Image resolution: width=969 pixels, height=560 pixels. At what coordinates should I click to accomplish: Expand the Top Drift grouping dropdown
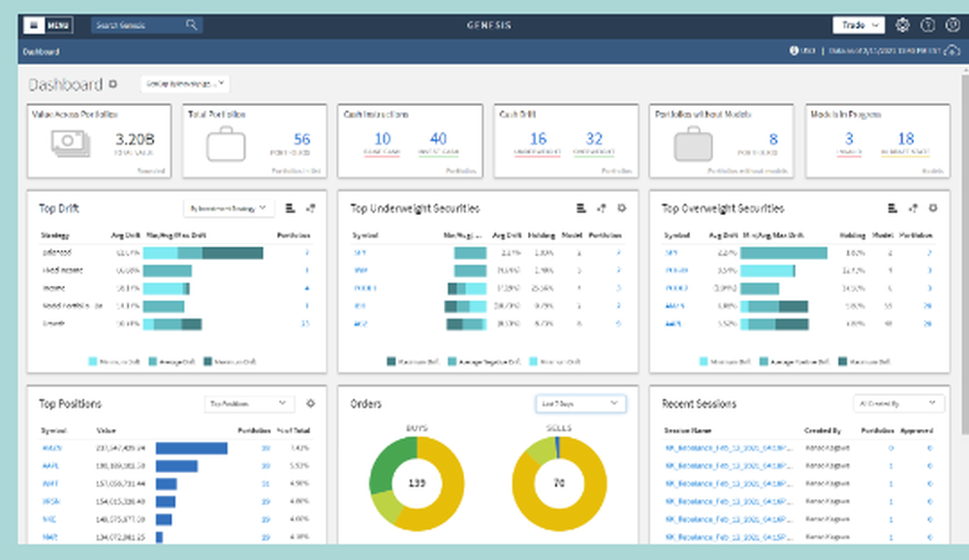click(x=228, y=208)
